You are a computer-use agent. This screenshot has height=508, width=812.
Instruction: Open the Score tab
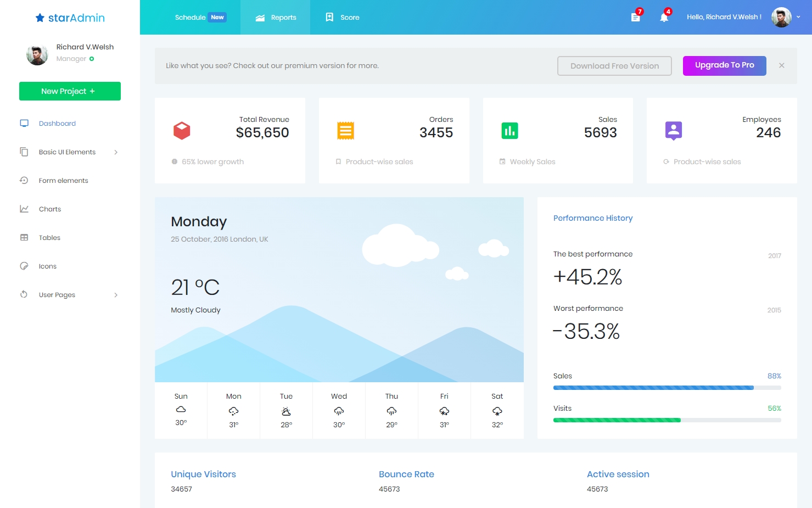[x=343, y=18]
